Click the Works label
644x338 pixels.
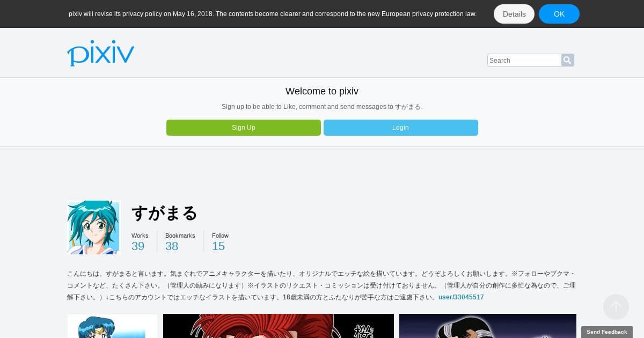point(140,236)
